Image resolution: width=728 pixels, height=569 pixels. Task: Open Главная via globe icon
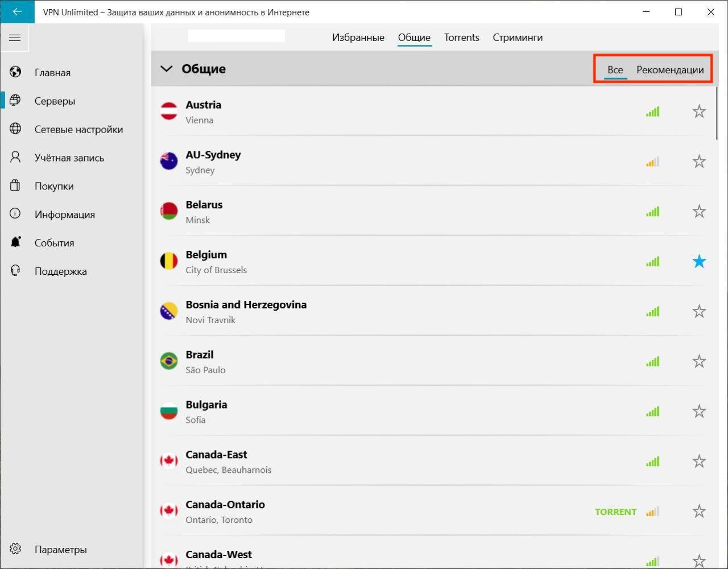(x=15, y=72)
